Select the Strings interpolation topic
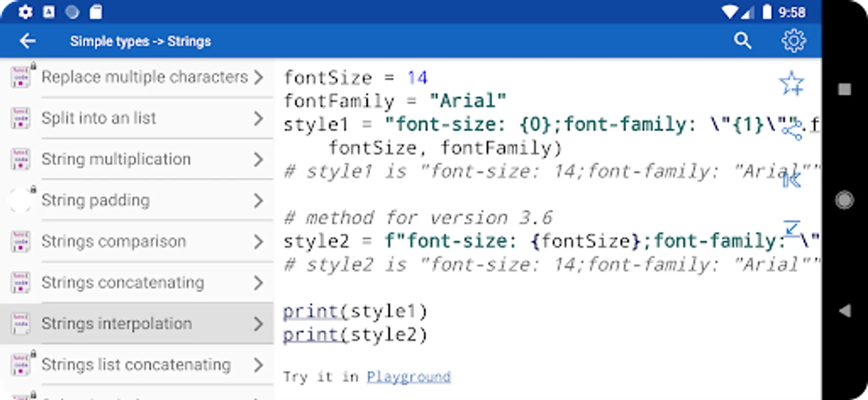The height and width of the screenshot is (400, 868). coord(117,324)
